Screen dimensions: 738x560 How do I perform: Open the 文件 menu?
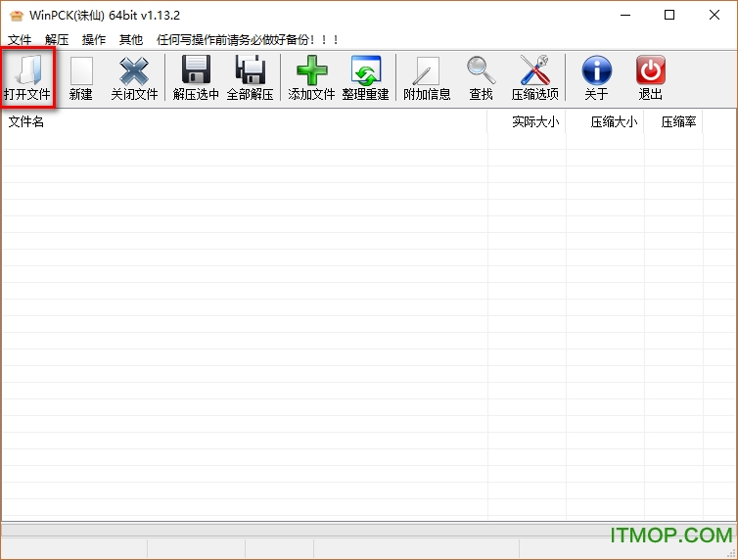(x=20, y=40)
